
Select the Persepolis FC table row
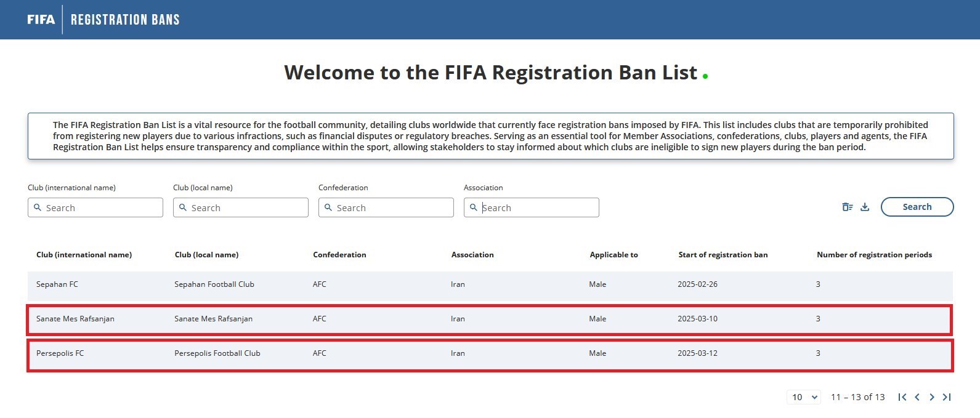pyautogui.click(x=490, y=354)
